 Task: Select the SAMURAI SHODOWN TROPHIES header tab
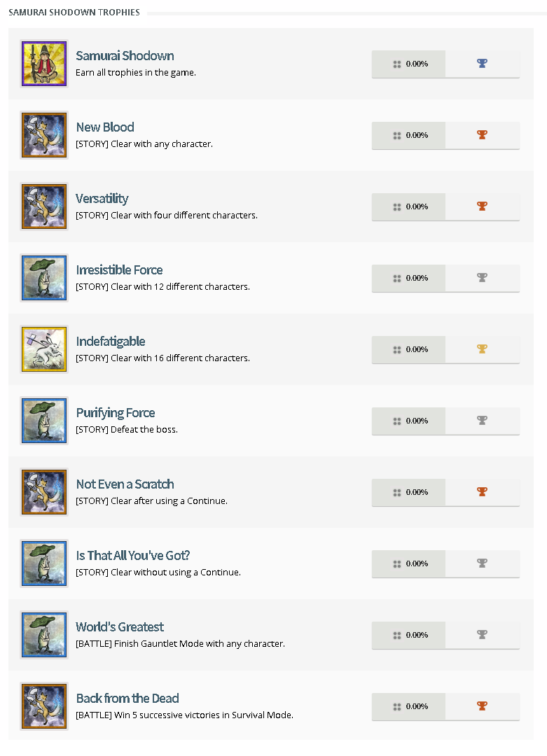point(74,12)
